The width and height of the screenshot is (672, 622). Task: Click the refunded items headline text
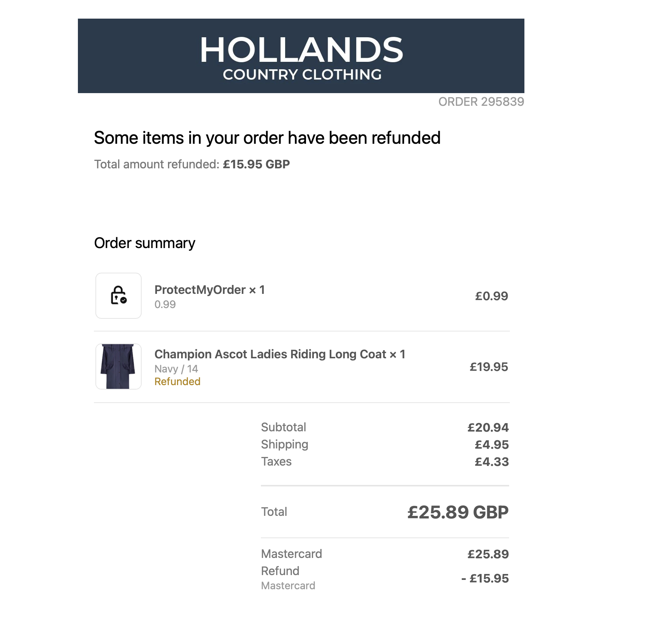pos(267,138)
